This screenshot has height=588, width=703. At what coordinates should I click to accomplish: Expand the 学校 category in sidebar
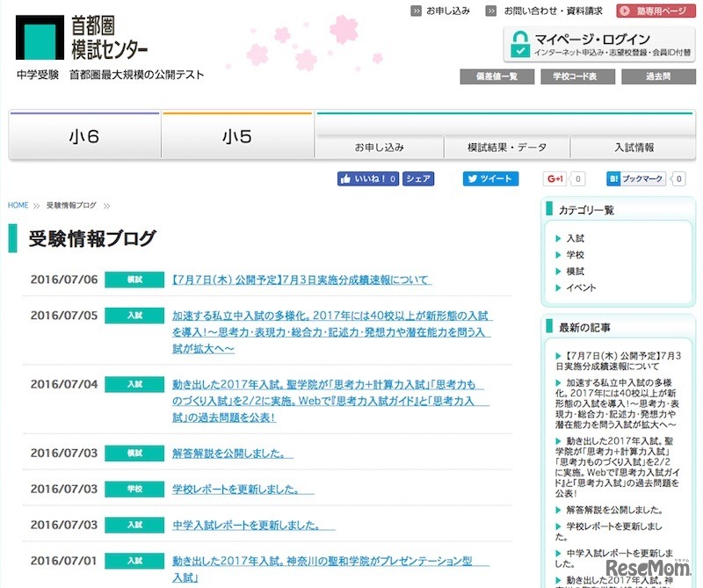[575, 252]
